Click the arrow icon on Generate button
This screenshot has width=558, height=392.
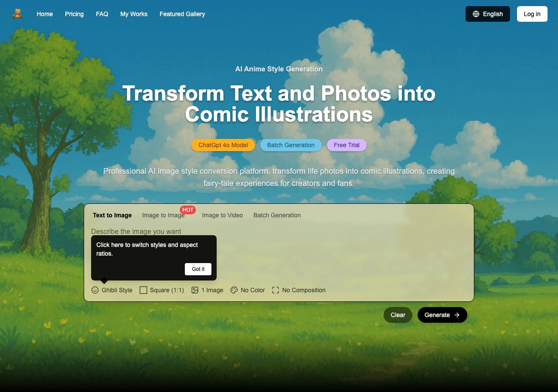click(x=457, y=315)
